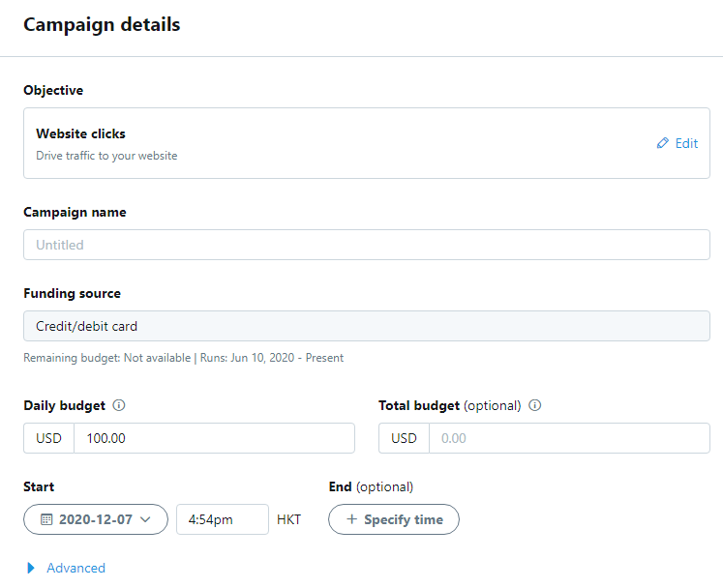The height and width of the screenshot is (588, 723).
Task: Click the HKT timezone label
Action: tap(288, 519)
